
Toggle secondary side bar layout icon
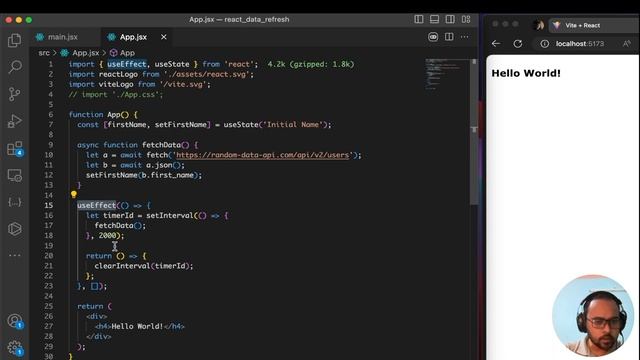tap(450, 19)
